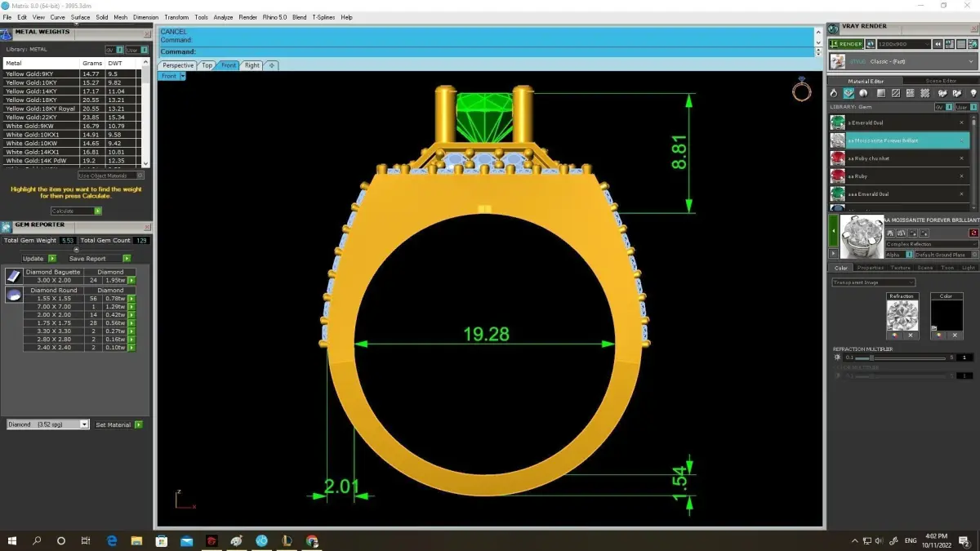Click the Command input line

tap(487, 51)
